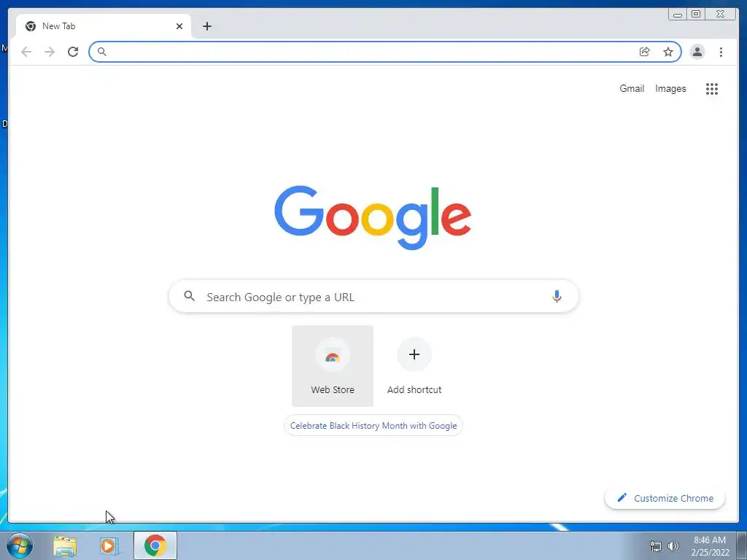Bookmark this tab with the star icon
Screen dimensions: 747x560
coord(668,52)
